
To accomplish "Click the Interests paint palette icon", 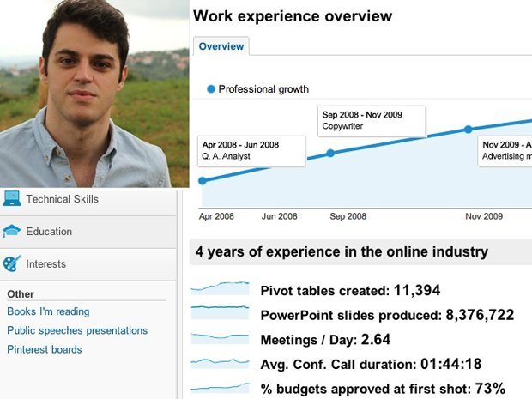I will tap(12, 263).
